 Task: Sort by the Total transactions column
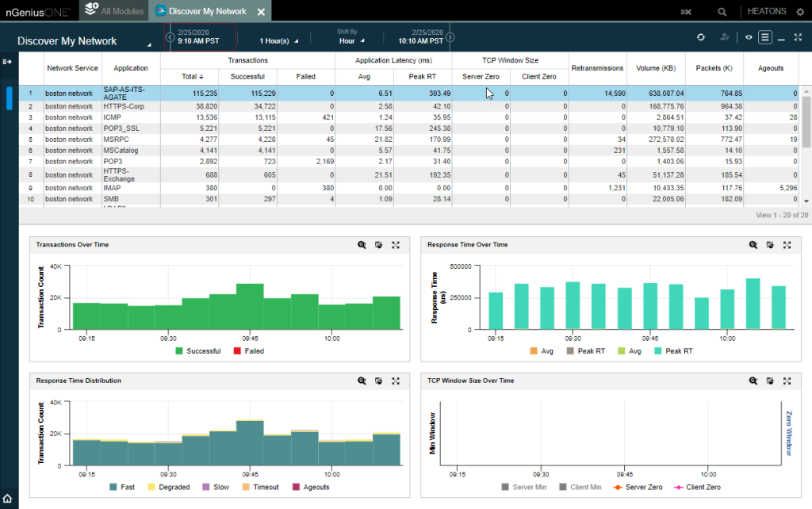192,77
